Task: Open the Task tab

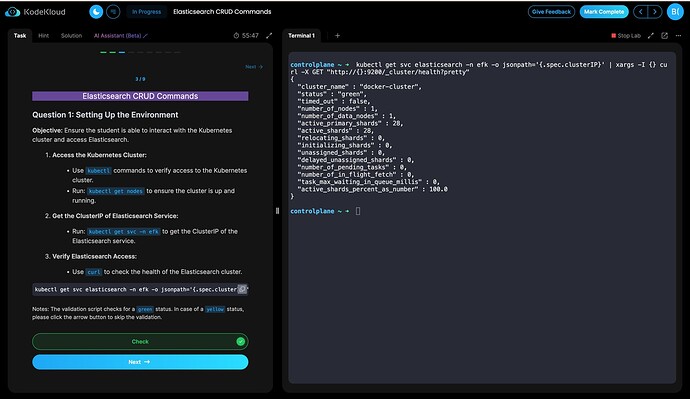Action: pyautogui.click(x=20, y=36)
